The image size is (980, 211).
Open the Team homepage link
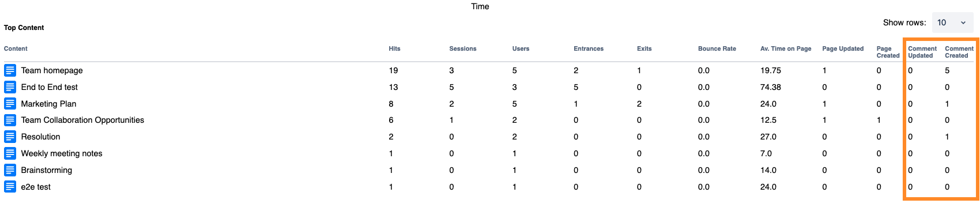tap(52, 70)
